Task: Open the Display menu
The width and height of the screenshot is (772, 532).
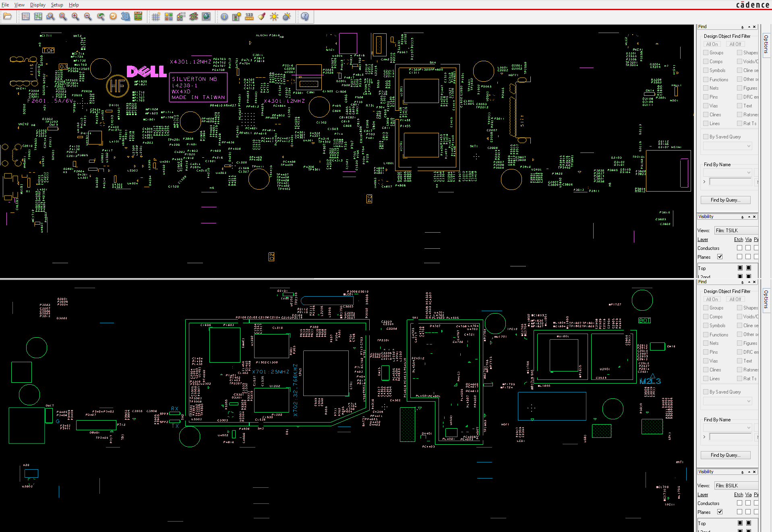Action: 37,5
